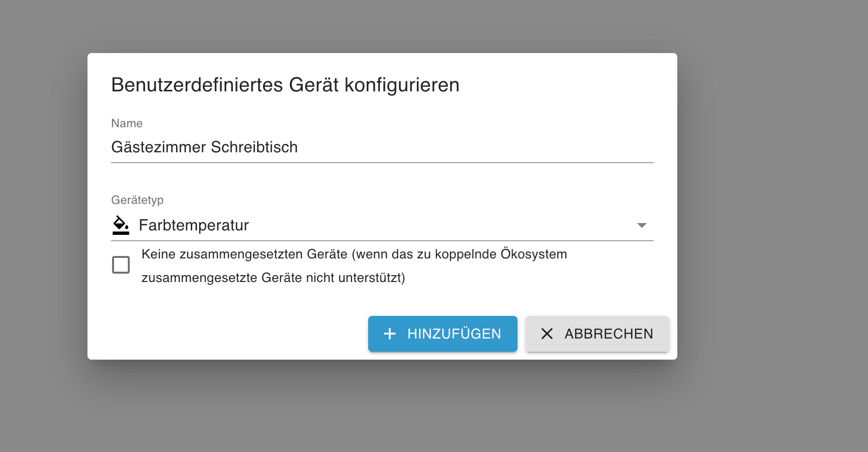The image size is (868, 452).
Task: Enable the 'Keine zusammengesetzten Geräte' checkbox
Action: (x=121, y=265)
